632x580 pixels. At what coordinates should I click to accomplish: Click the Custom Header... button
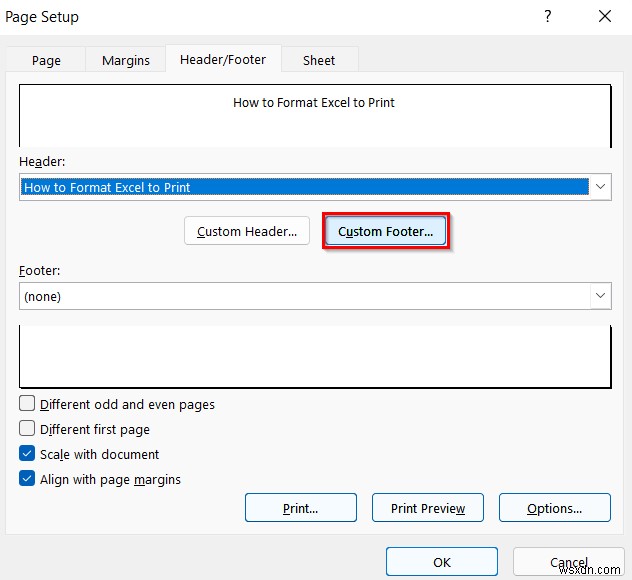coord(247,231)
